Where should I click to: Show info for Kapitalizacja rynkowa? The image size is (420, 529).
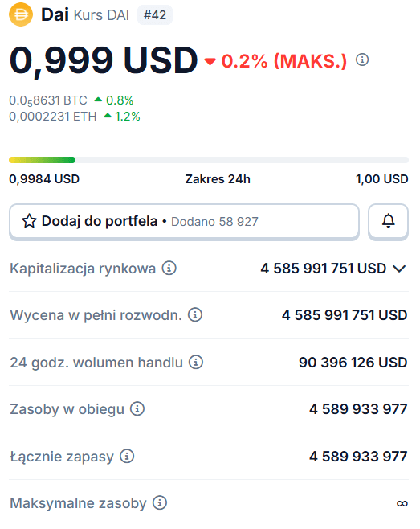tap(169, 269)
